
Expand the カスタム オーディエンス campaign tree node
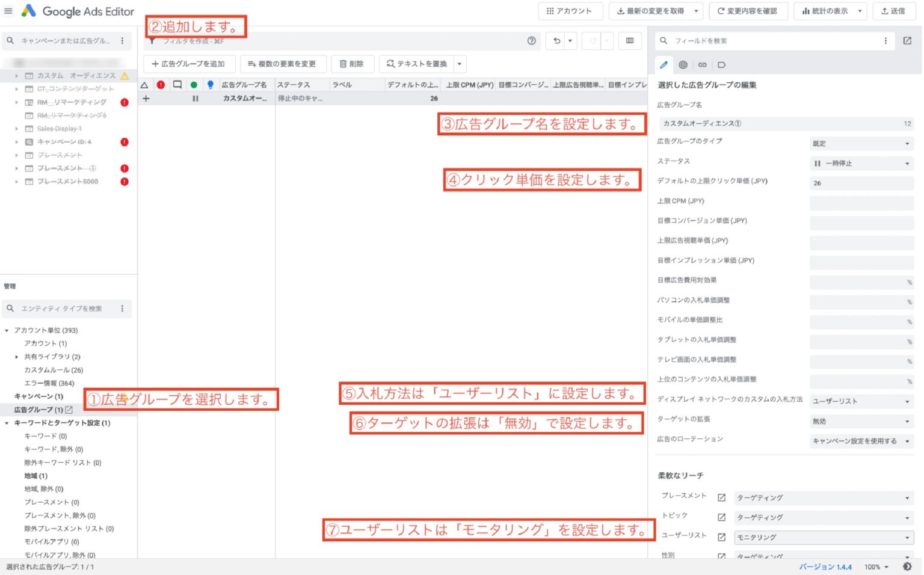(x=16, y=76)
